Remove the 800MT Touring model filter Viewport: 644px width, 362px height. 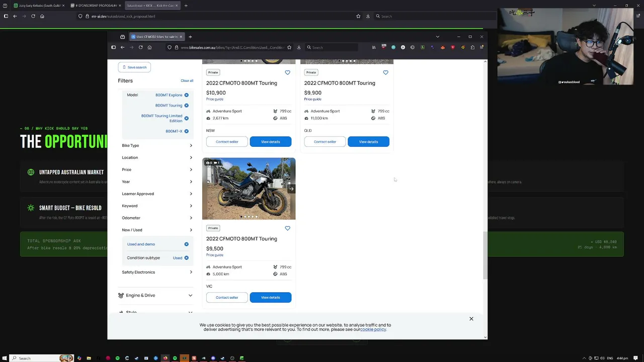pos(186,106)
